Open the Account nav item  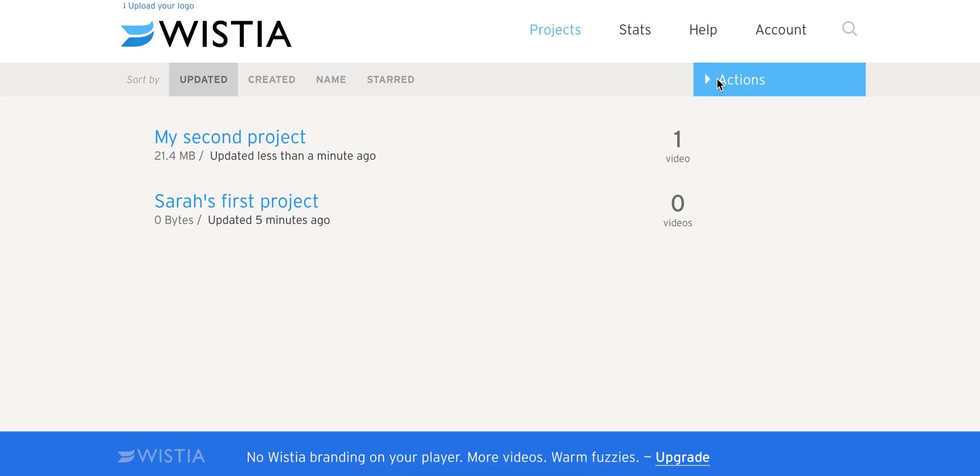click(780, 30)
